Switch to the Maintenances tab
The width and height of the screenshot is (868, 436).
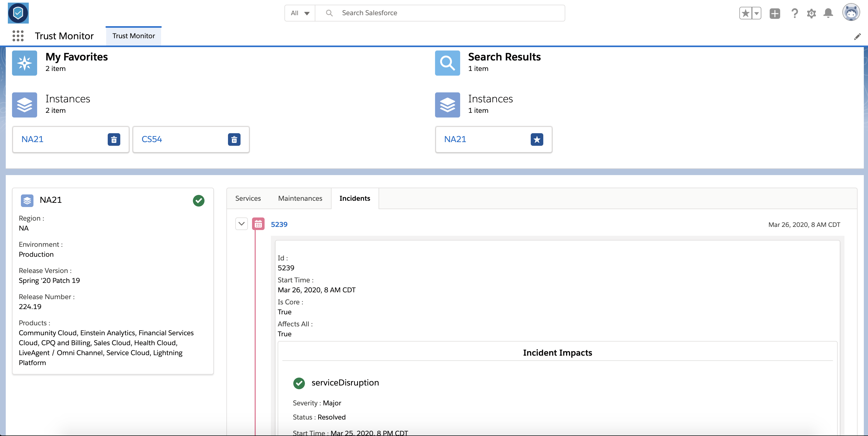tap(300, 198)
